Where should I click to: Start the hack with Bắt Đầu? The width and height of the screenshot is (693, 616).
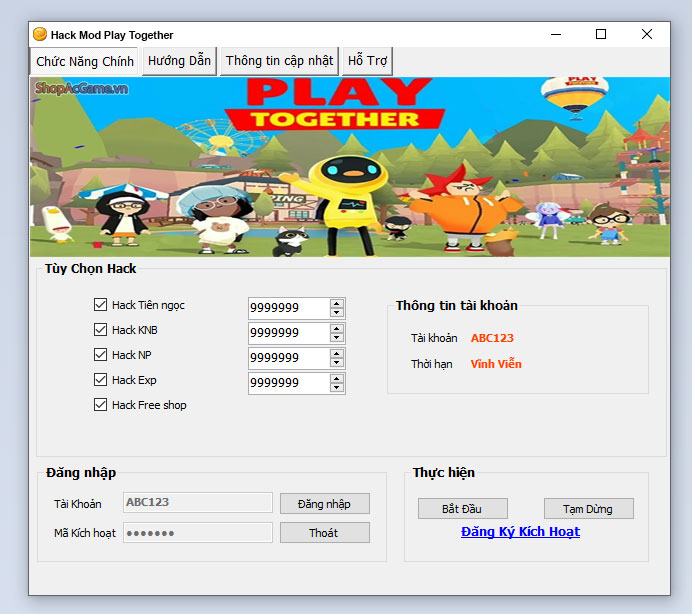tap(462, 509)
